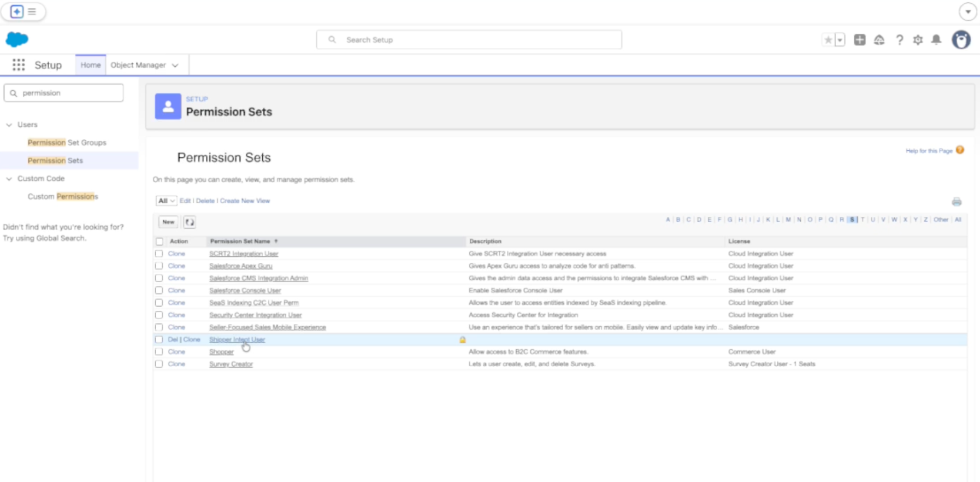Collapse the Users section in sidebar
This screenshot has height=482, width=980.
point(9,125)
